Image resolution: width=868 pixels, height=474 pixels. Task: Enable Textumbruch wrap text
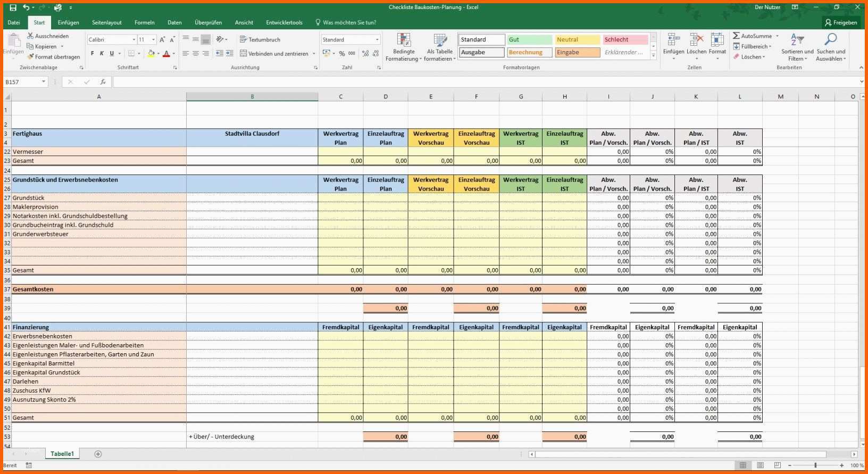[x=260, y=39]
